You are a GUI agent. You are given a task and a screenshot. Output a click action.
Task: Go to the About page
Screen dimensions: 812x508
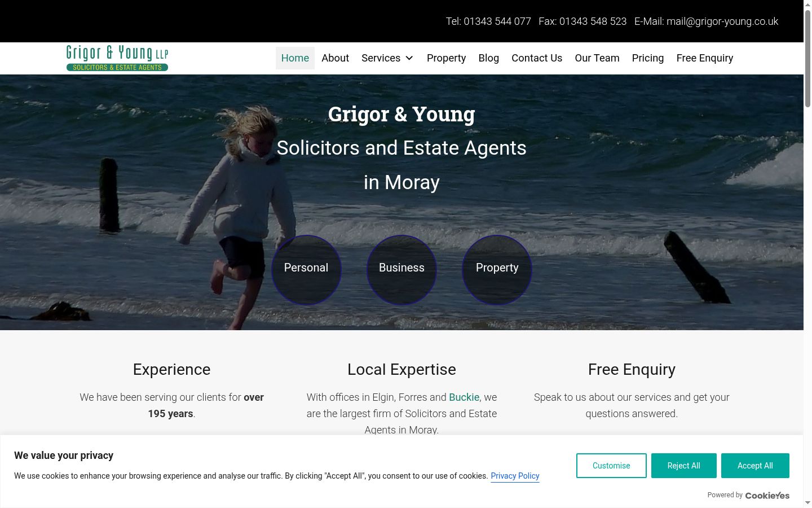pyautogui.click(x=335, y=58)
